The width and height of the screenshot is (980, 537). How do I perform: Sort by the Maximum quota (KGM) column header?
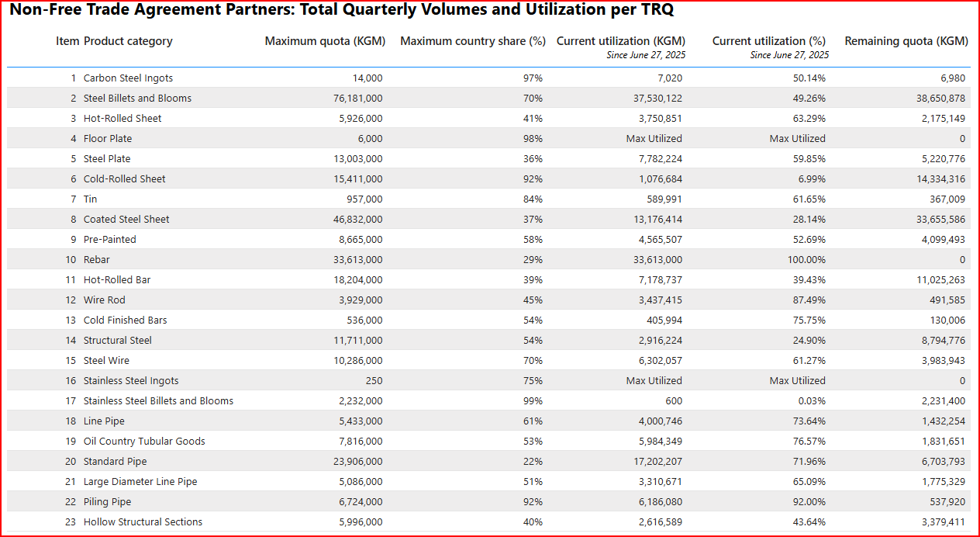[325, 41]
